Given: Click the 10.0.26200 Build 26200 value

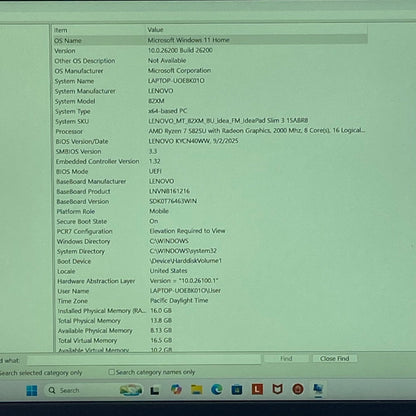Looking at the screenshot, I should (180, 50).
